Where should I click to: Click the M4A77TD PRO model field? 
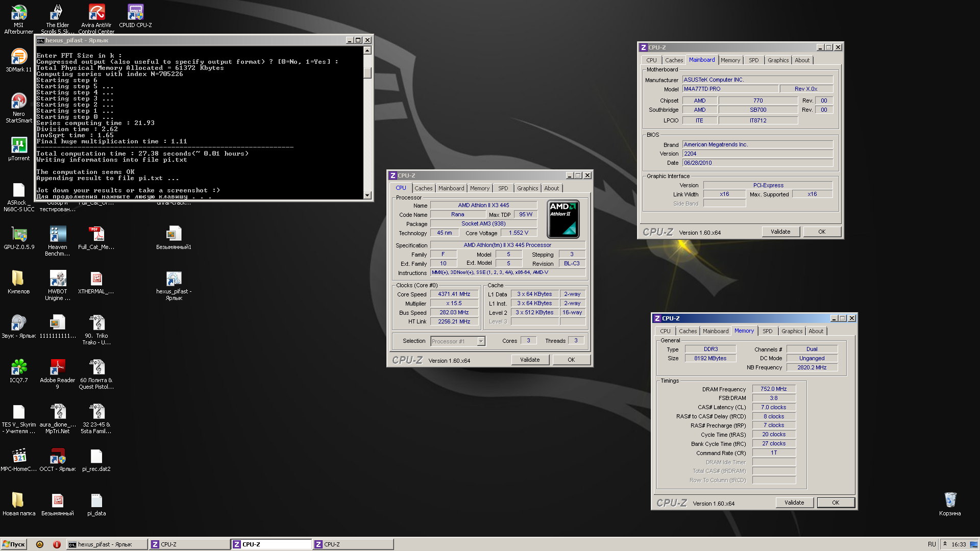(730, 89)
